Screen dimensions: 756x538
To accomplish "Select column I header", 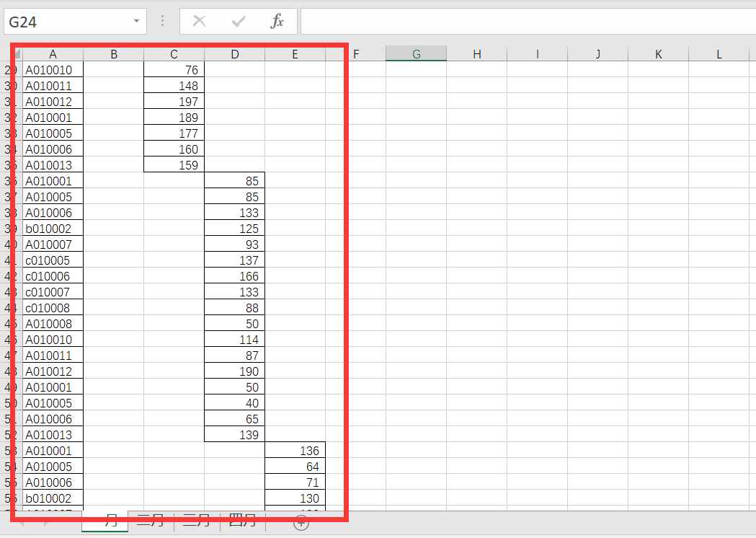I will [x=537, y=54].
